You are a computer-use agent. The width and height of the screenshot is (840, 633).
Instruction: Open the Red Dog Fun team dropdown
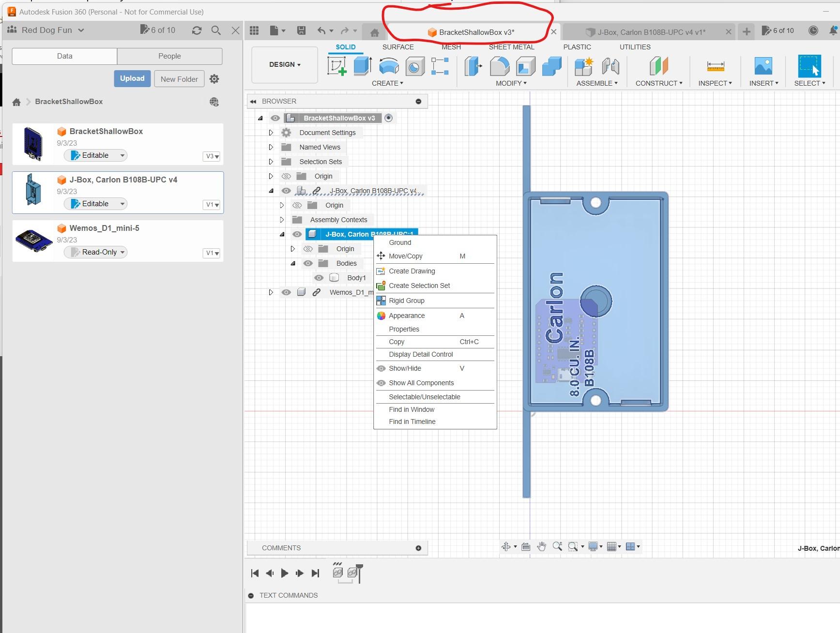click(x=52, y=30)
